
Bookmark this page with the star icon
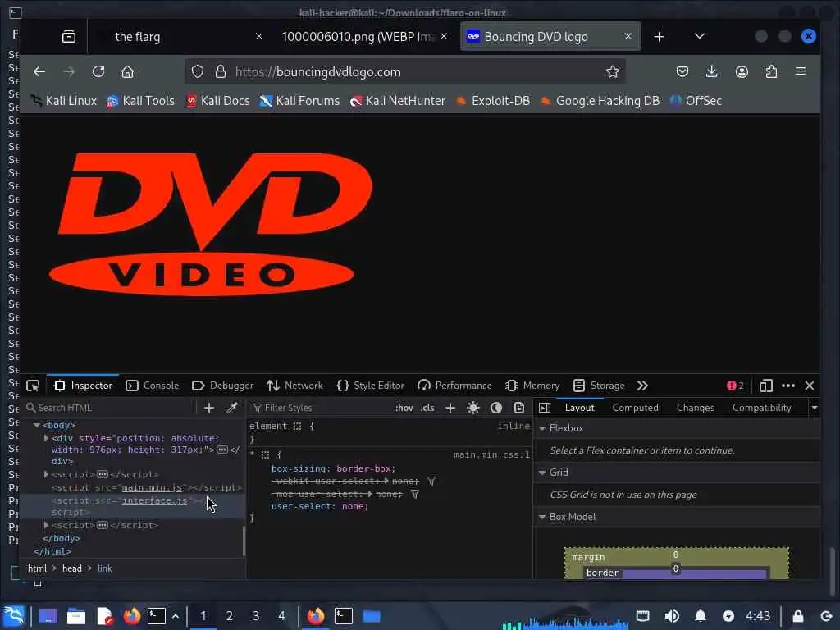point(612,72)
